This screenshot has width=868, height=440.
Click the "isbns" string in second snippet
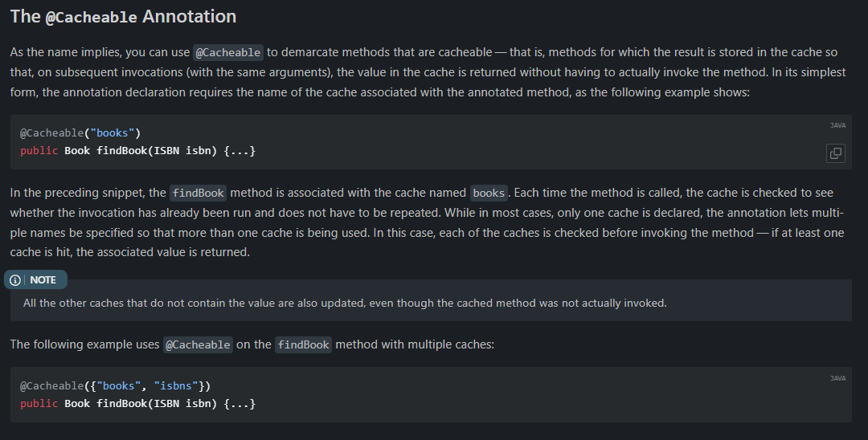176,386
